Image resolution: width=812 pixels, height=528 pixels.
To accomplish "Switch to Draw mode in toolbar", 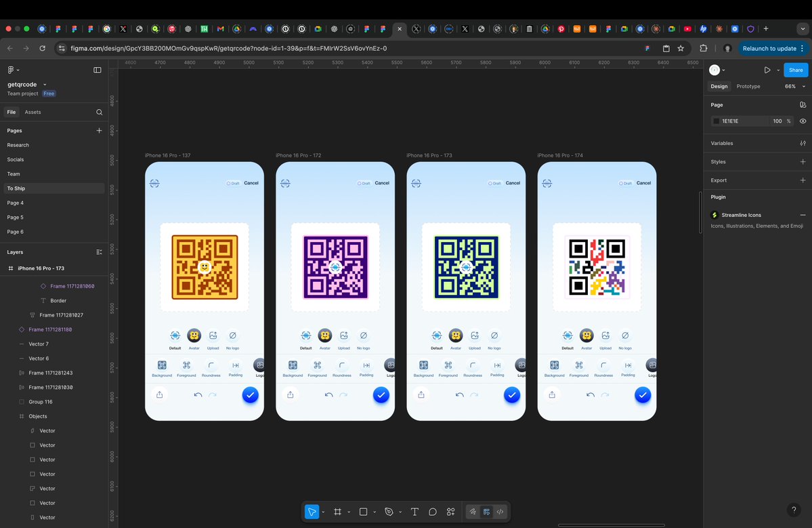I will click(x=473, y=512).
